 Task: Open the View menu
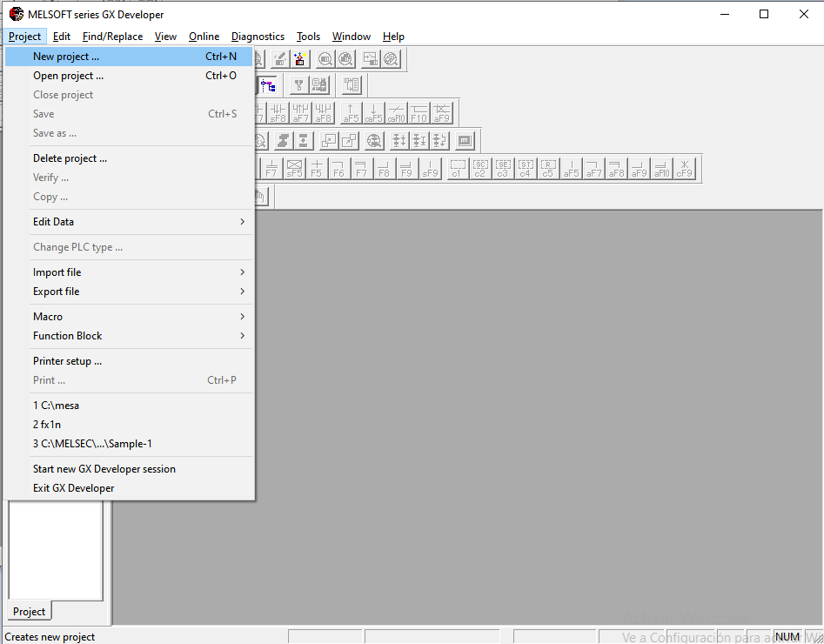click(165, 37)
